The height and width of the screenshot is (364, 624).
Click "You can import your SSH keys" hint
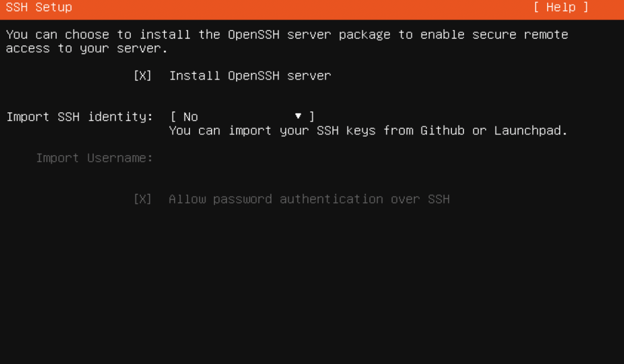click(272, 130)
